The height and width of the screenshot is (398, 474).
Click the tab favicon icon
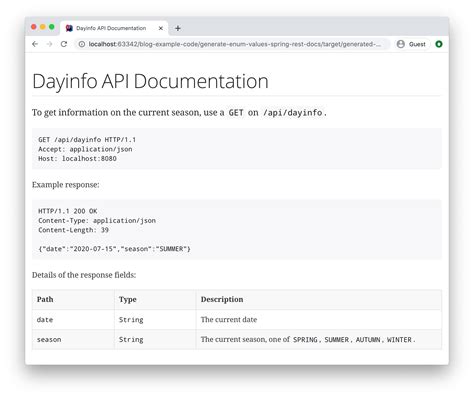point(69,28)
